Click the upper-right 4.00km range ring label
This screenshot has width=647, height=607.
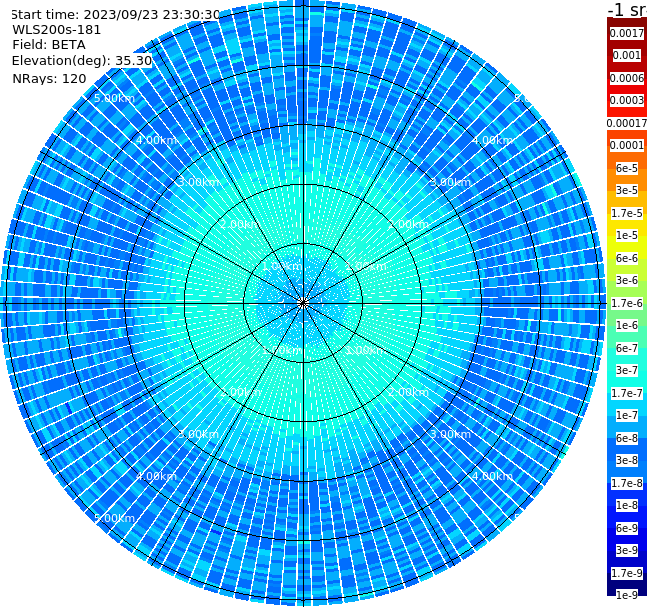tap(492, 140)
